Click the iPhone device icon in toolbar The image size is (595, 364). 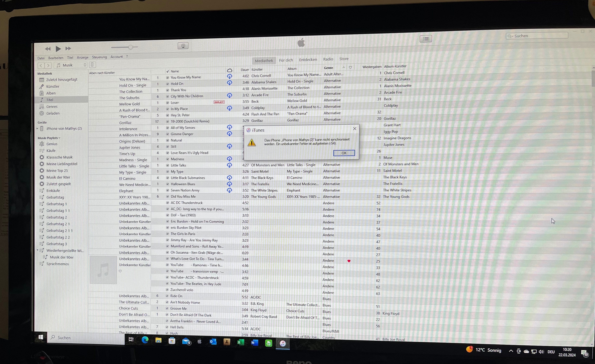click(92, 65)
